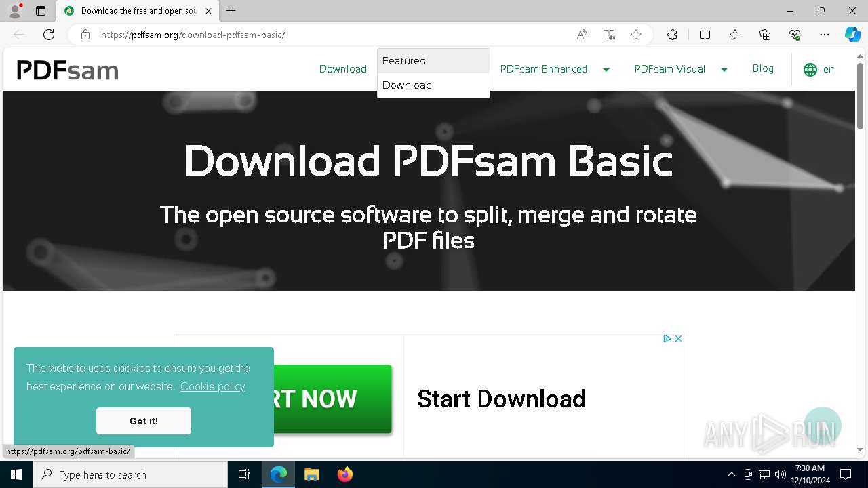This screenshot has height=488, width=868.
Task: Open the Cookie policy link
Action: (x=212, y=386)
